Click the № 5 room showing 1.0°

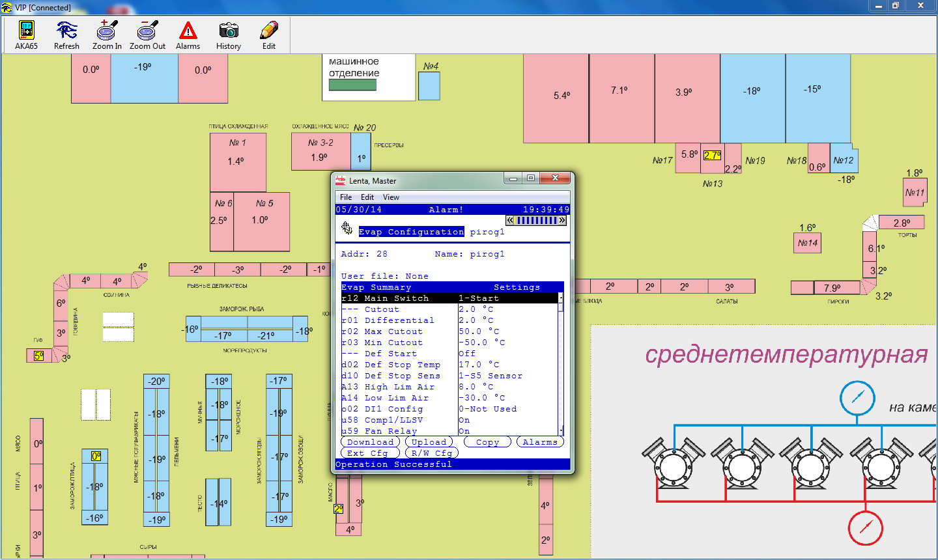coord(261,221)
